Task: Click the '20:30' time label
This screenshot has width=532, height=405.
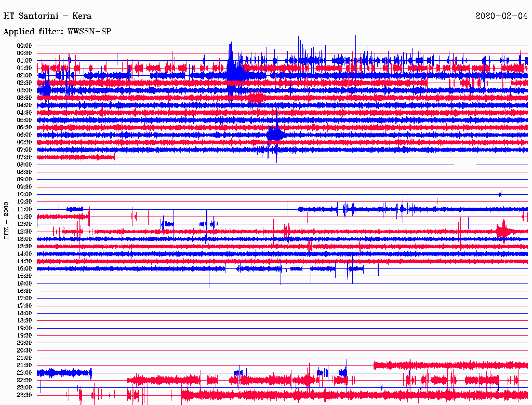Action: [x=24, y=350]
